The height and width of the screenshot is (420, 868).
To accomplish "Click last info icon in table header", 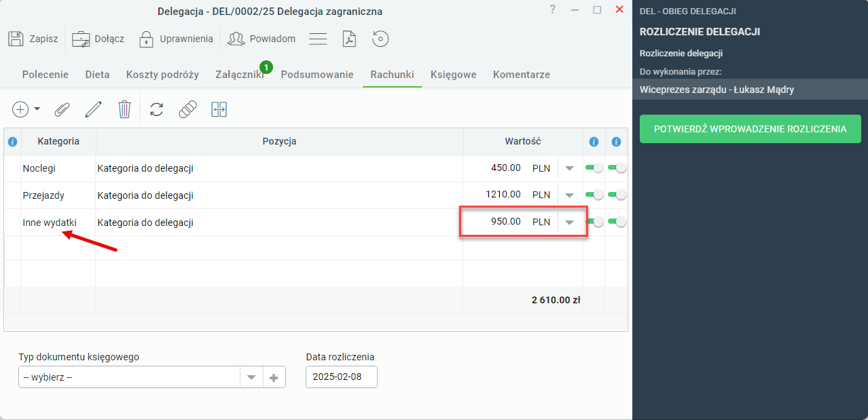I will [x=616, y=142].
